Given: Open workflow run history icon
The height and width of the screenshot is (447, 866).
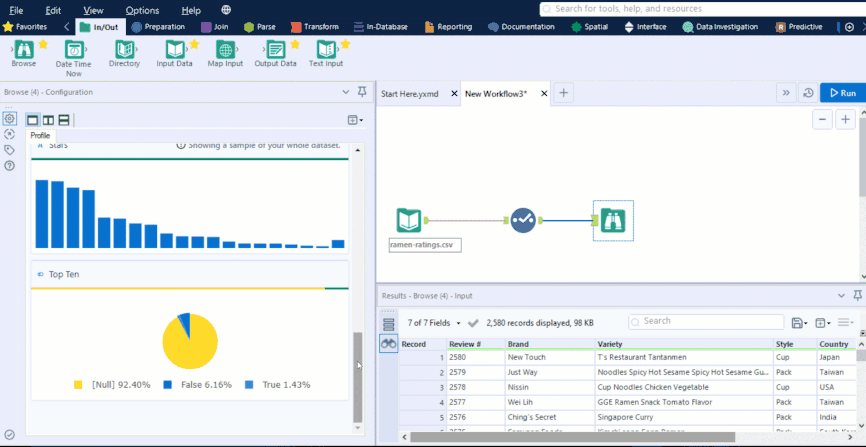Looking at the screenshot, I should tap(807, 93).
